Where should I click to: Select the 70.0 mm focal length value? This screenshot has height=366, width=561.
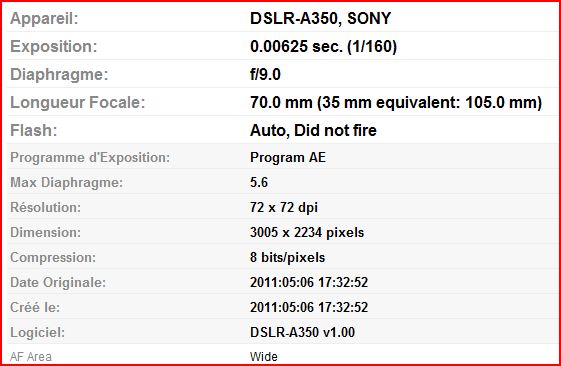[x=396, y=103]
